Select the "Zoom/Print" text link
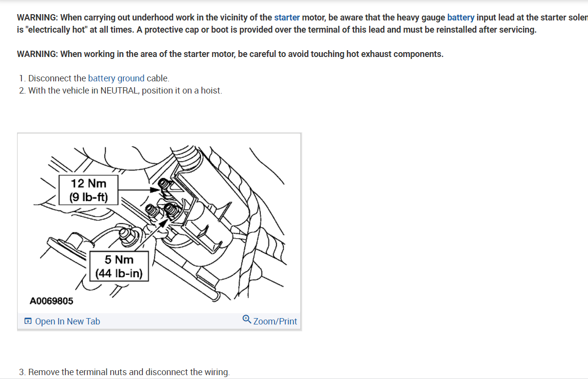Viewport: 588px width, 379px height. pyautogui.click(x=275, y=321)
